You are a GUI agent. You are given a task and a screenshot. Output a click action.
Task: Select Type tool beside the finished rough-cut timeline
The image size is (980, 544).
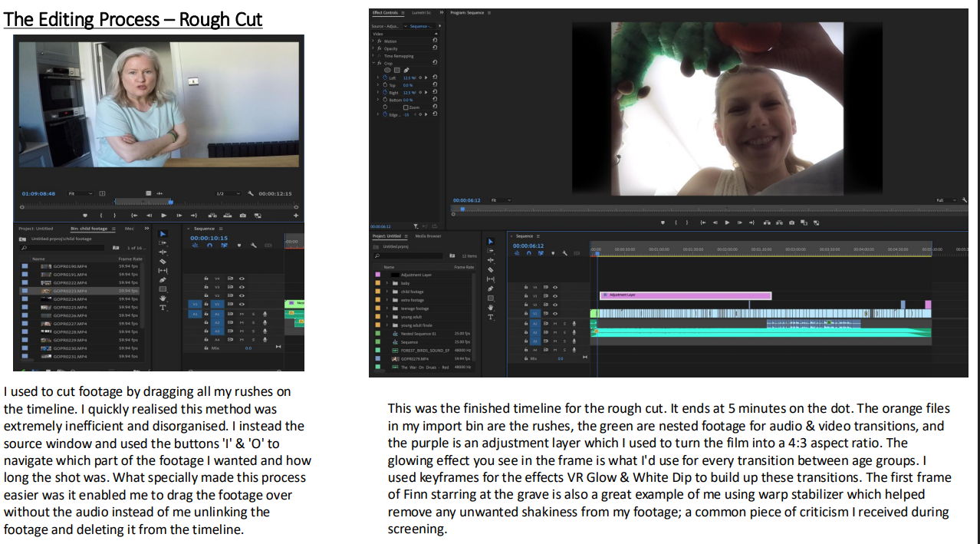[x=491, y=317]
